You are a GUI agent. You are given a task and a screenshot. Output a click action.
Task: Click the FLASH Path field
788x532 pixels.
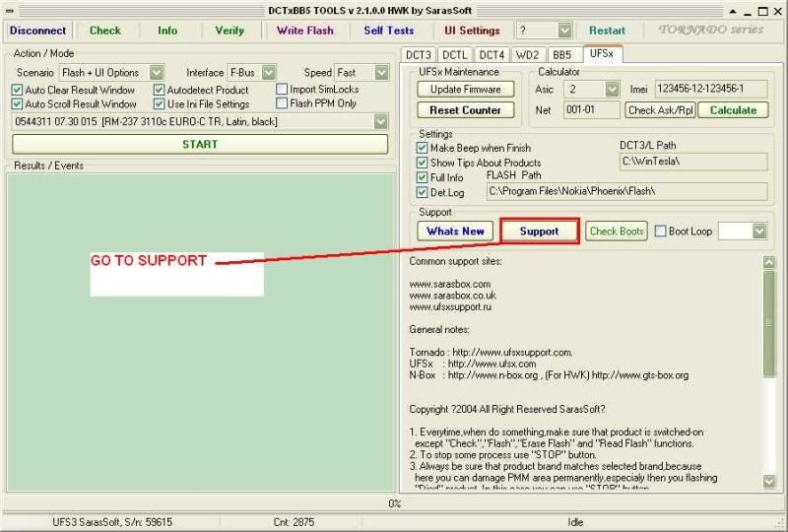pyautogui.click(x=626, y=191)
